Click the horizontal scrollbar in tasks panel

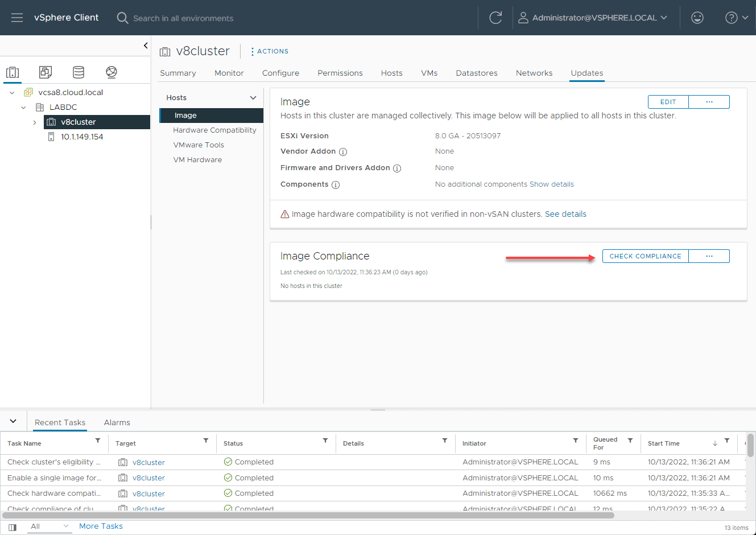pyautogui.click(x=308, y=515)
